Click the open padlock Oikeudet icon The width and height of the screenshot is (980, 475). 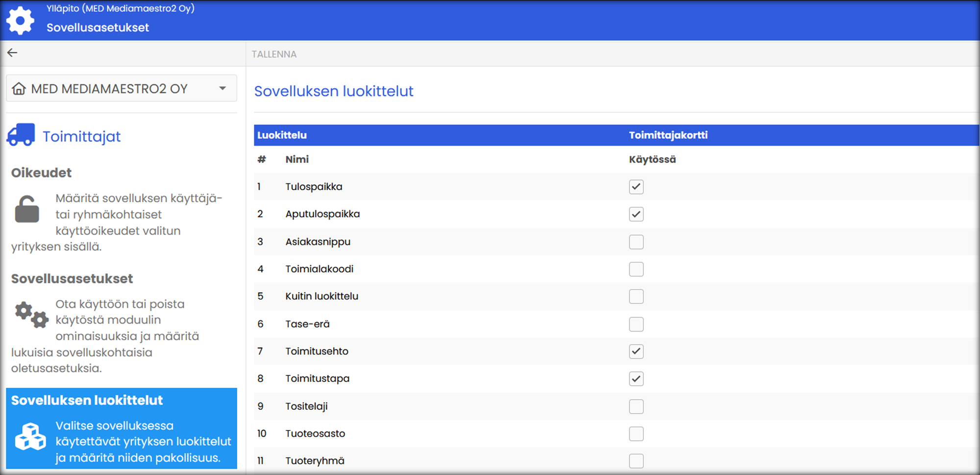27,209
